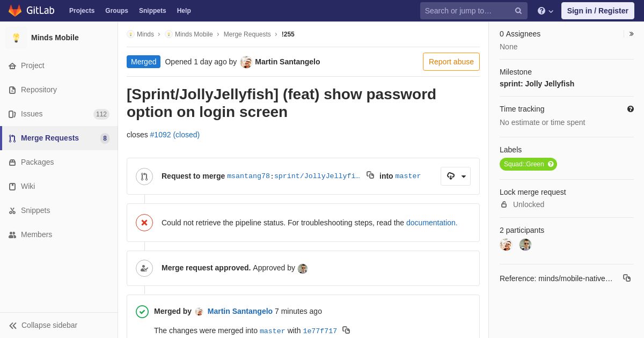Open first participant avatar

coord(506,245)
